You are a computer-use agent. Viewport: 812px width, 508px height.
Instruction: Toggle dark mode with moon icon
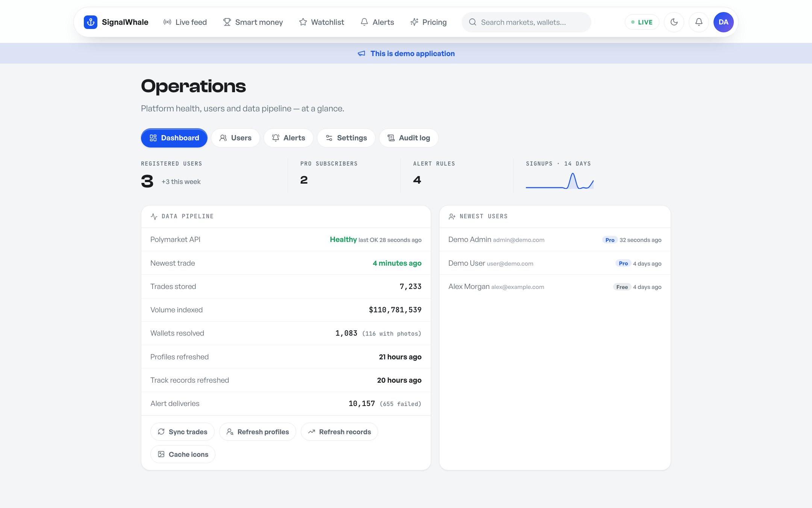tap(674, 22)
